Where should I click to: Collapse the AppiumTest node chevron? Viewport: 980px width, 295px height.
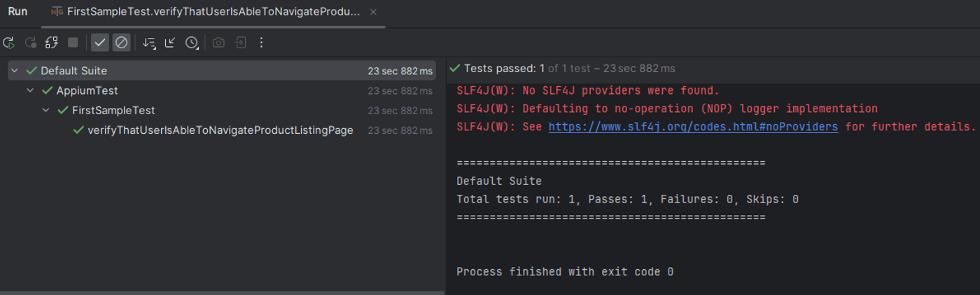30,90
